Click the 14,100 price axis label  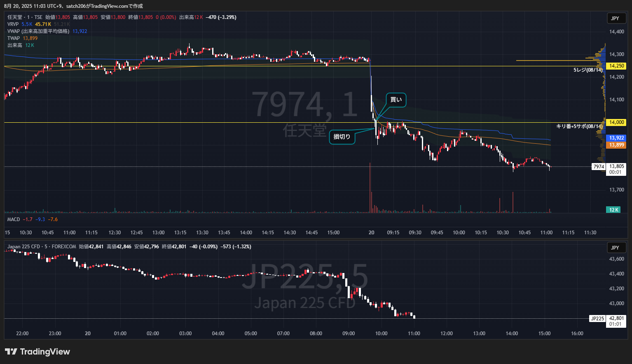(617, 100)
